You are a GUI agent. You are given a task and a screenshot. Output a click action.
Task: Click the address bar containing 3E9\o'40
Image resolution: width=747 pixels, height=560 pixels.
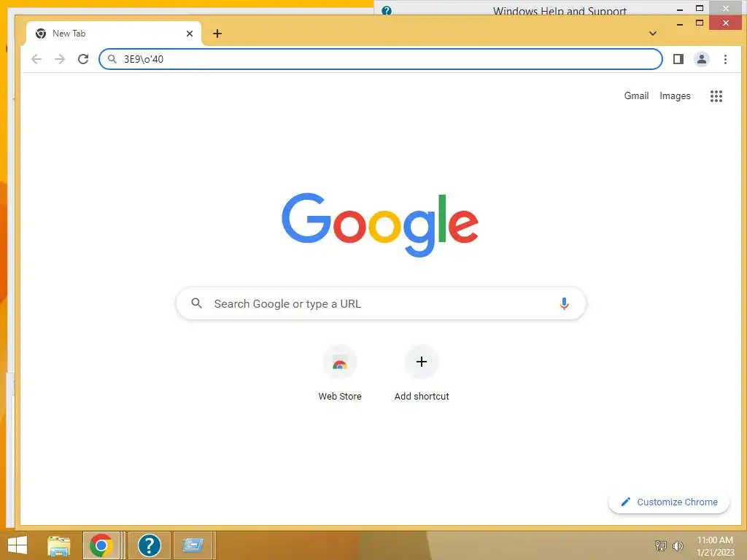coord(380,59)
